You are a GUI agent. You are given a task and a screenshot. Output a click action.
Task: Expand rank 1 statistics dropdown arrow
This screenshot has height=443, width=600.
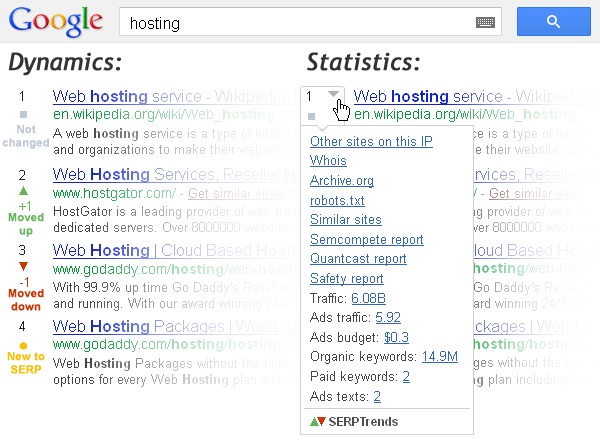click(x=333, y=94)
